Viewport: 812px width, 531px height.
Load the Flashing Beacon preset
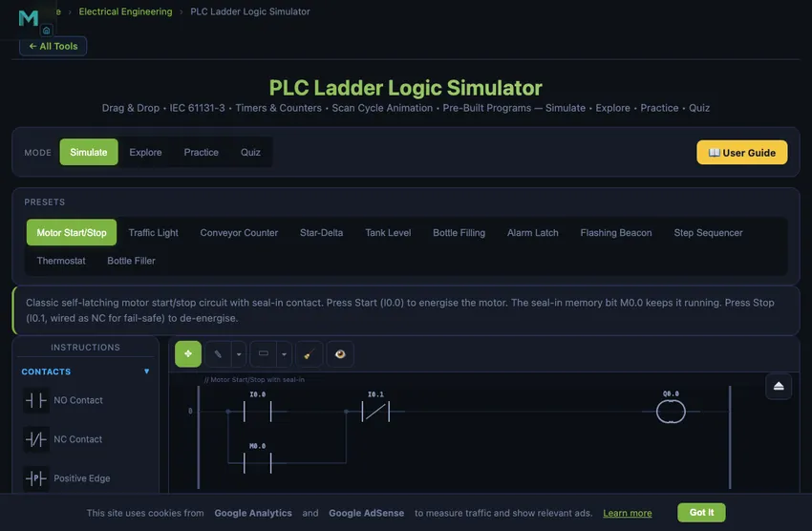pos(616,232)
